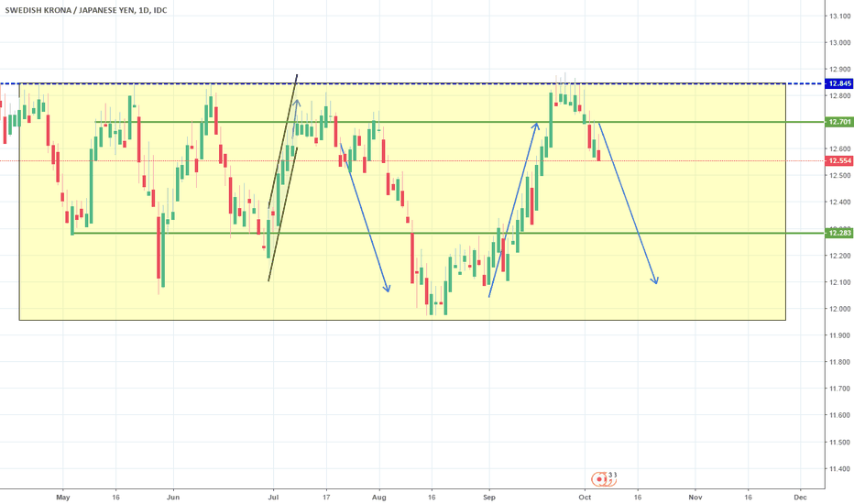Click the Nov label on the time axis

[695, 498]
